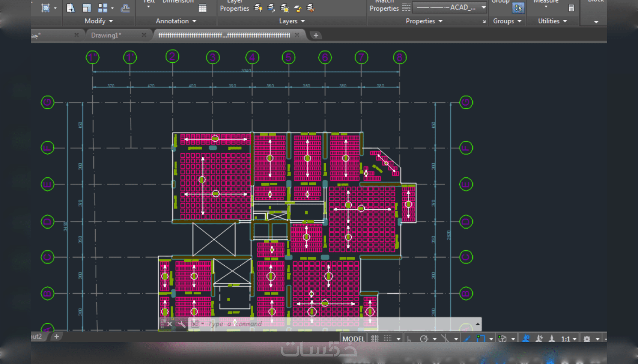This screenshot has height=364, width=638.
Task: Toggle Polar Tracking in the status bar
Action: [x=424, y=339]
